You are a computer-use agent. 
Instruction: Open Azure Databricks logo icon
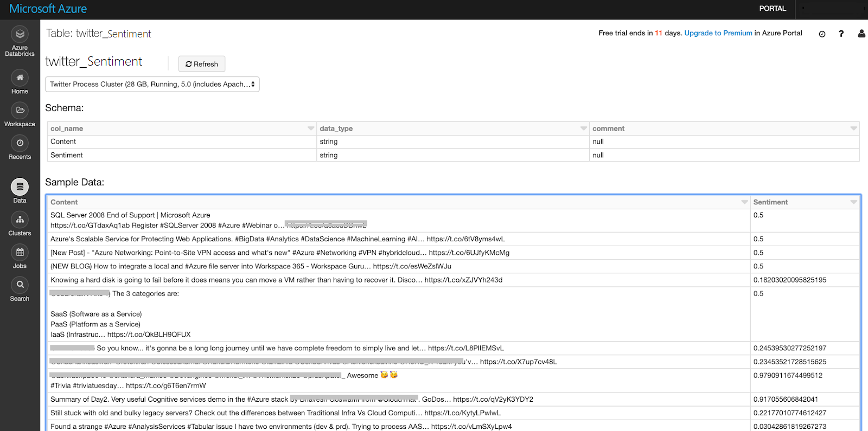click(20, 34)
